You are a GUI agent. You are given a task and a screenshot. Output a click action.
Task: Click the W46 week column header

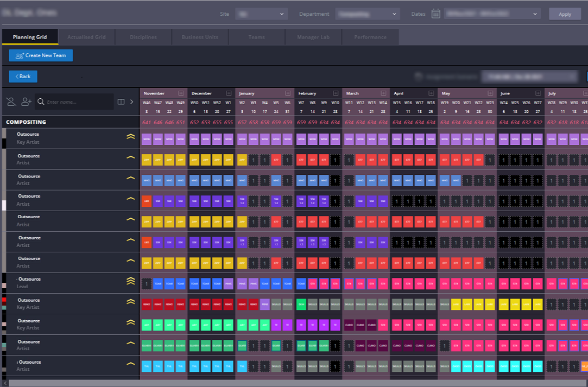point(147,103)
